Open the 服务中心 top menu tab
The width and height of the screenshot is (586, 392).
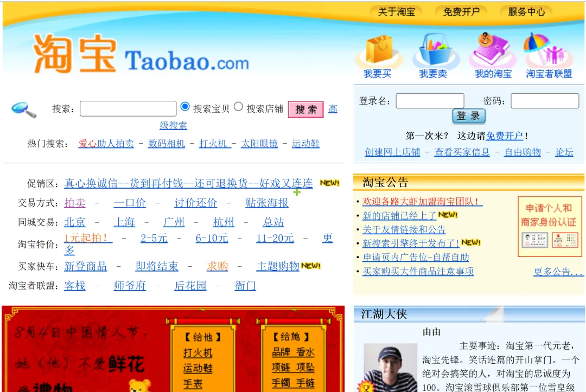click(526, 12)
